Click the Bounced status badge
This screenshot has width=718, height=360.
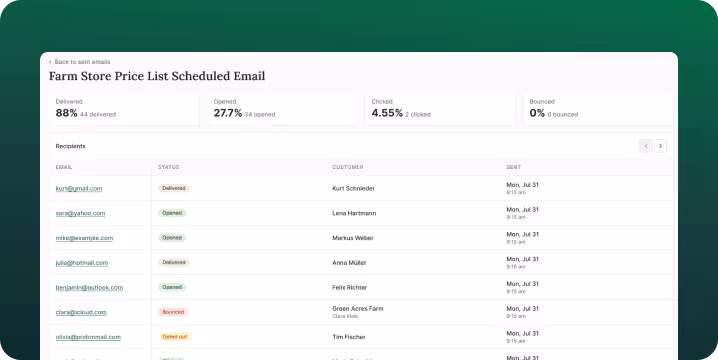[173, 312]
